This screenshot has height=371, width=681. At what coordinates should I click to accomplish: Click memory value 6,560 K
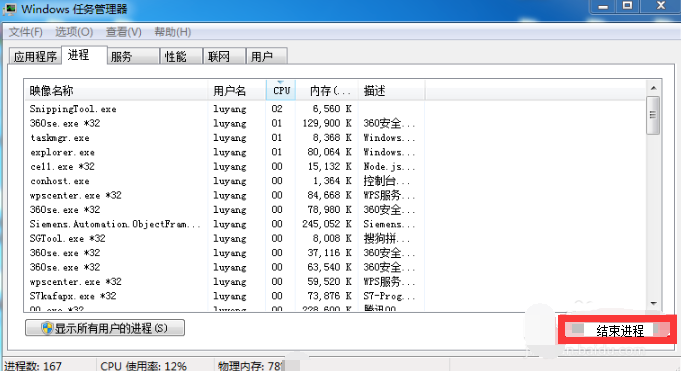332,109
